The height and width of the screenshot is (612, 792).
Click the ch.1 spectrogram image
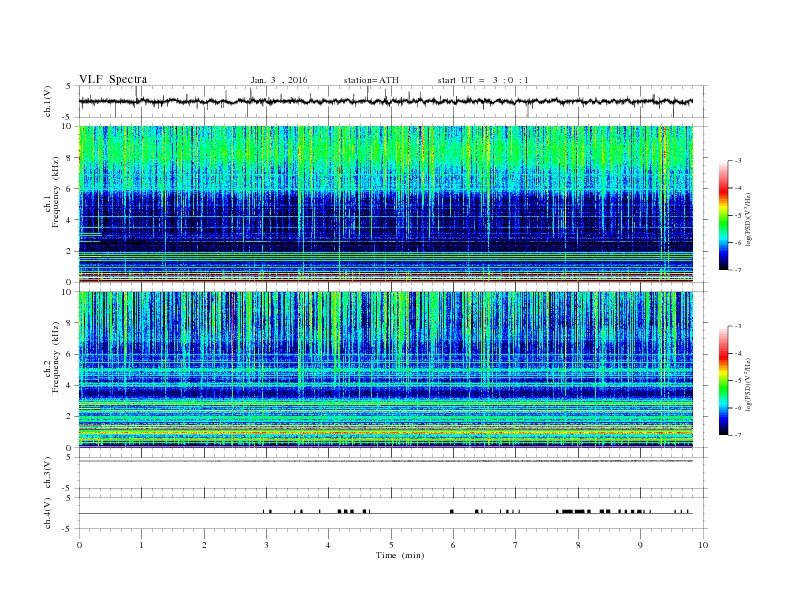[x=386, y=204]
